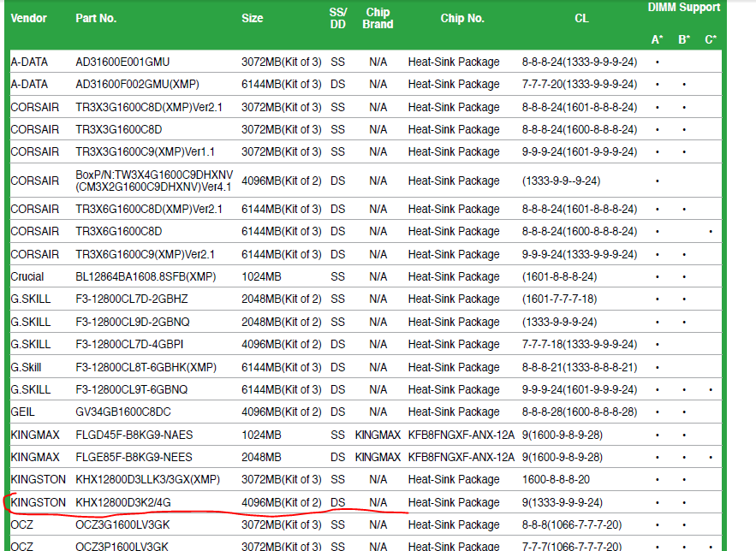Click the A* DIMM support subheader
The height and width of the screenshot is (551, 756).
coord(658,39)
